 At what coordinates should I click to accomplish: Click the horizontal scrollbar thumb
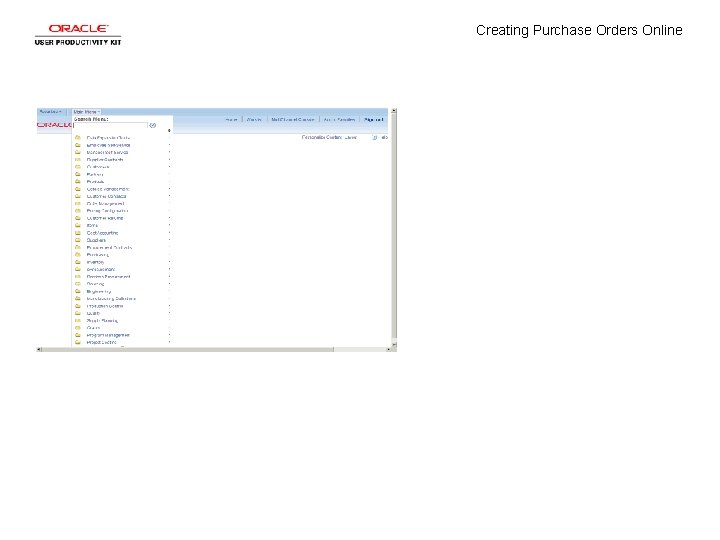point(187,349)
